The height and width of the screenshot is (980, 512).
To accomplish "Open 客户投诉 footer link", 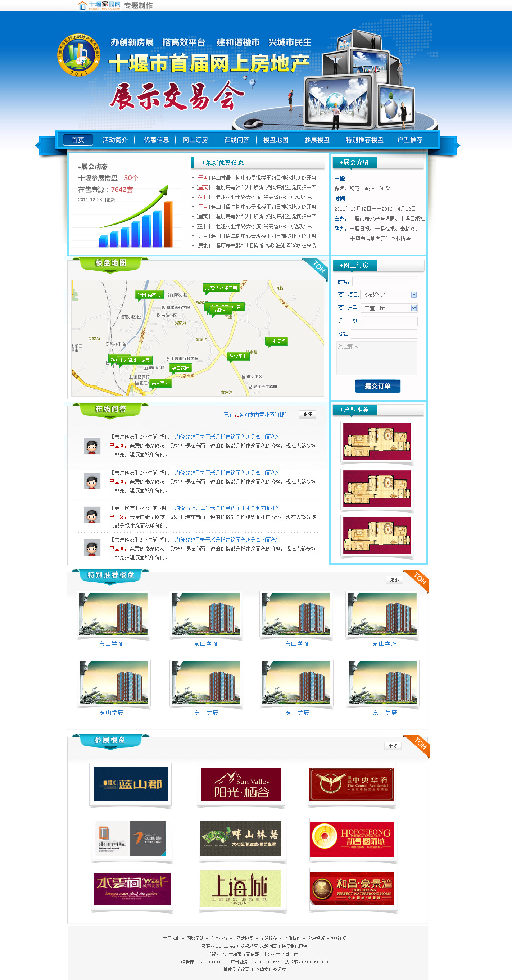I will [x=316, y=939].
